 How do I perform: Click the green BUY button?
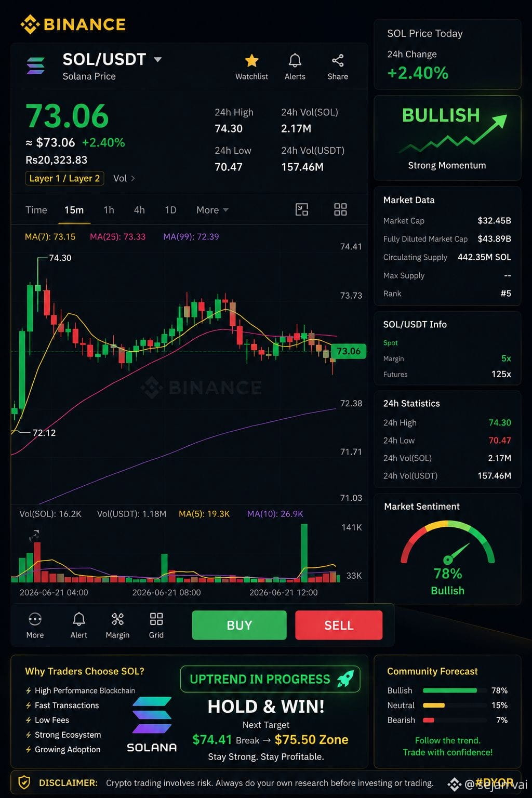239,625
